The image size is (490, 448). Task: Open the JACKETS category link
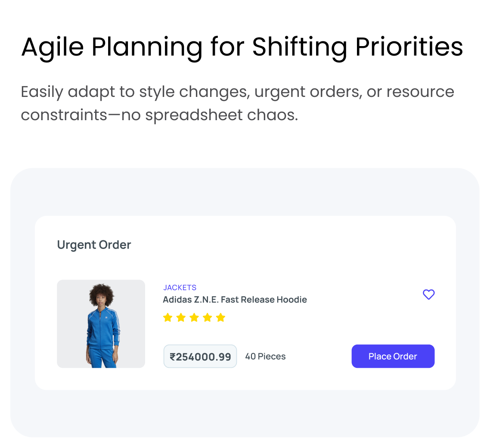click(180, 288)
